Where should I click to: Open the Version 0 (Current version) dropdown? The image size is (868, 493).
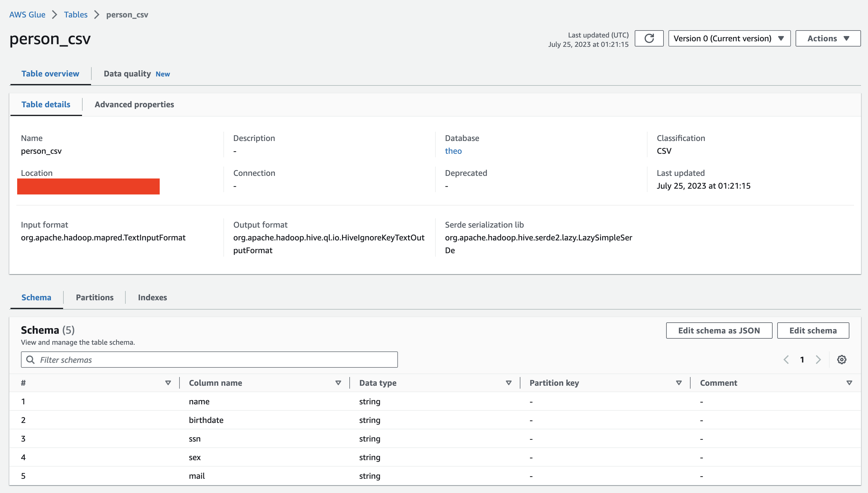729,38
